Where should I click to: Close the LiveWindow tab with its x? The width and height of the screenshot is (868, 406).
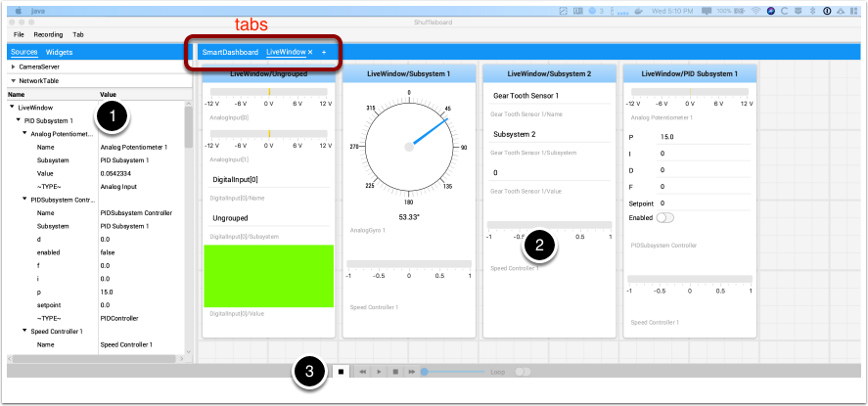(310, 52)
